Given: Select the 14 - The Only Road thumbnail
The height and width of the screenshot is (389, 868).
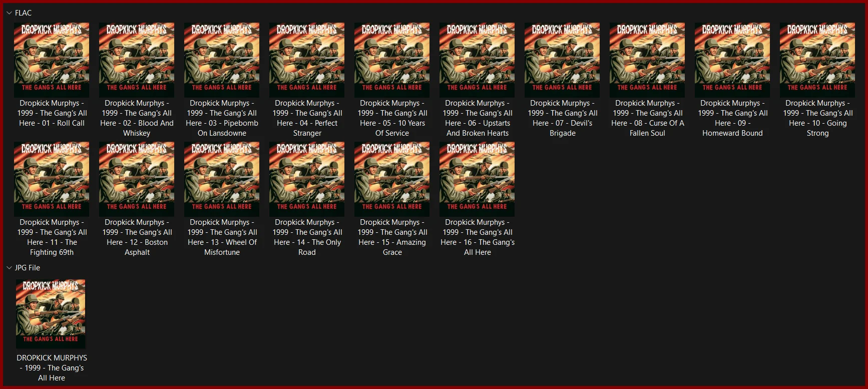Looking at the screenshot, I should pyautogui.click(x=307, y=179).
